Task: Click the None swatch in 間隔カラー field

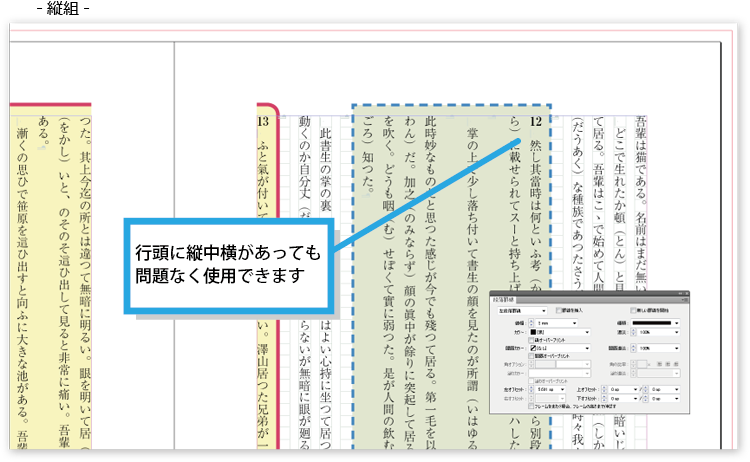Action: click(x=533, y=348)
